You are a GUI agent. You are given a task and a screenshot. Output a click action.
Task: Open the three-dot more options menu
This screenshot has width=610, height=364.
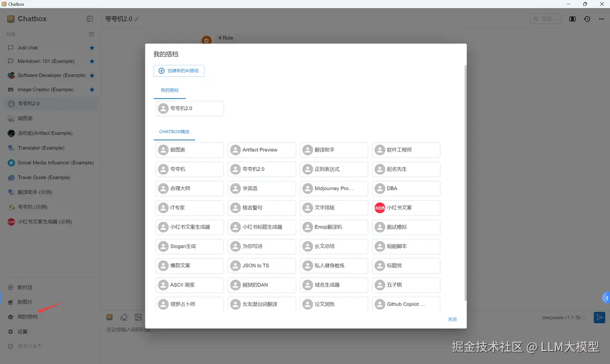click(601, 19)
